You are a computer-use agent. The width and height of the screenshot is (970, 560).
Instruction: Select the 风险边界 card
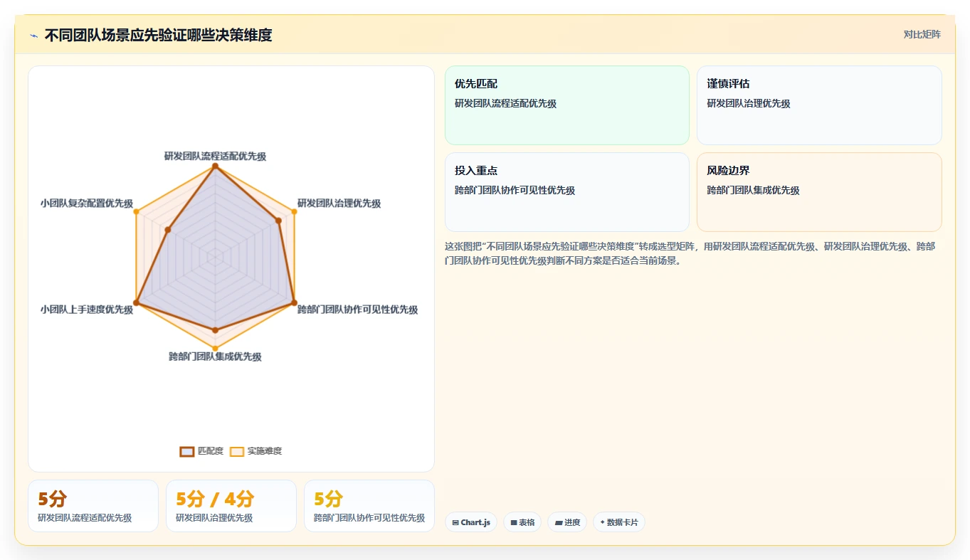click(x=819, y=192)
